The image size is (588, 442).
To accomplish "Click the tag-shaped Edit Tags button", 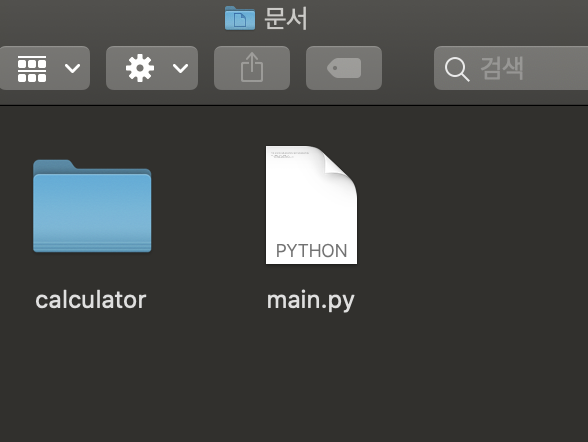I will 344,68.
